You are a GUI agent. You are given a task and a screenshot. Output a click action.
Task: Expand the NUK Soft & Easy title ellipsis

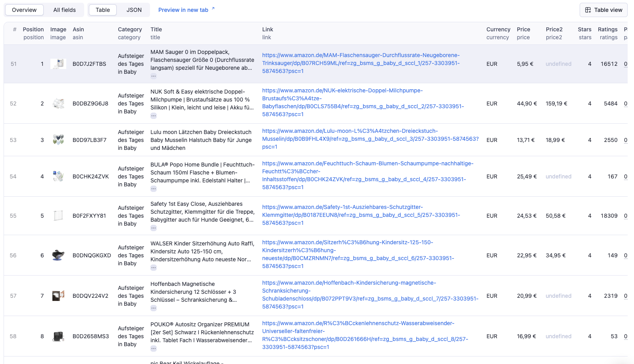[154, 116]
